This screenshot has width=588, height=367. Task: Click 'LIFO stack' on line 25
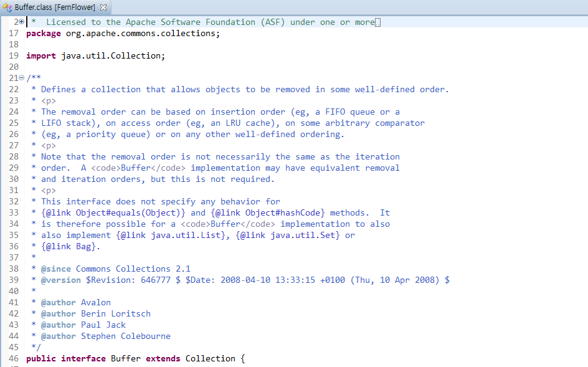[x=66, y=123]
